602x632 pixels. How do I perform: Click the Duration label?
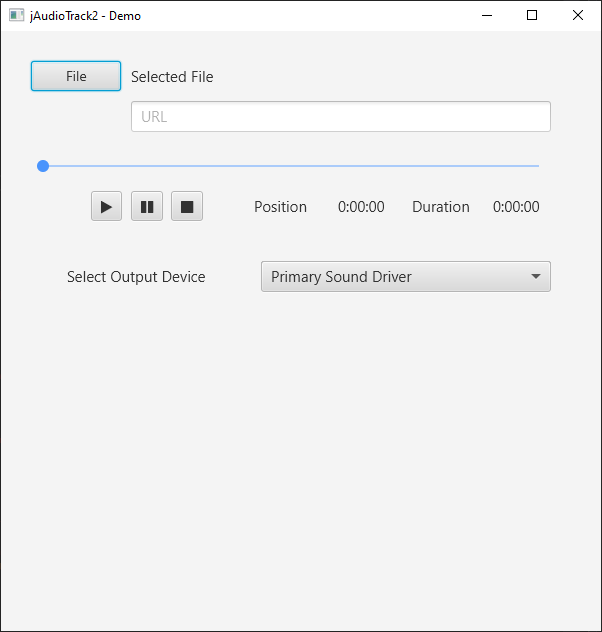pos(441,207)
